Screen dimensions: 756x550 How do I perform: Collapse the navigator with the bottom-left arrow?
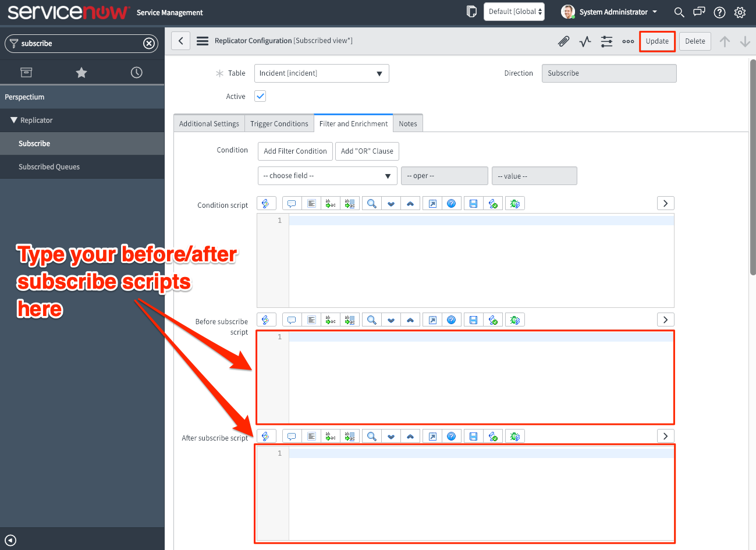[x=10, y=540]
